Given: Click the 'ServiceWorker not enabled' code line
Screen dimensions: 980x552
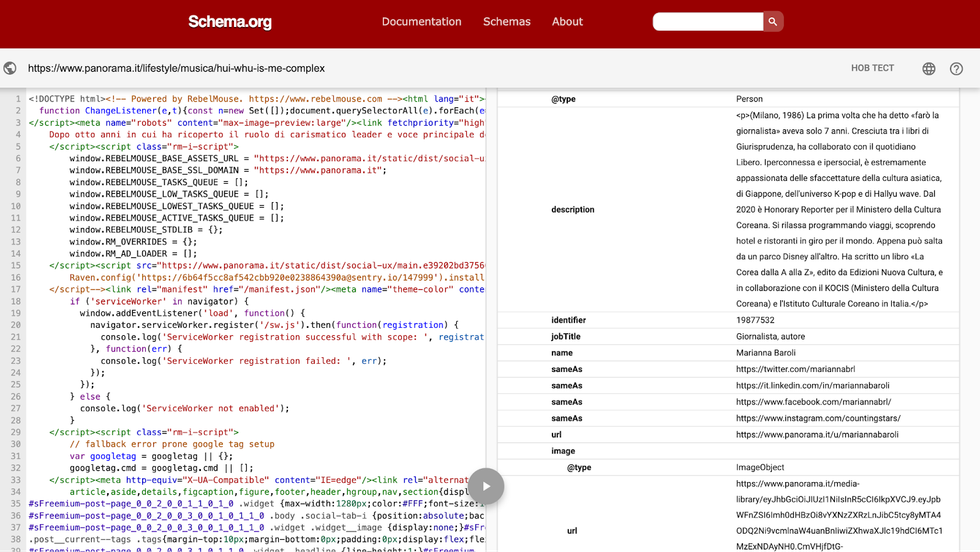Looking at the screenshot, I should coord(184,408).
